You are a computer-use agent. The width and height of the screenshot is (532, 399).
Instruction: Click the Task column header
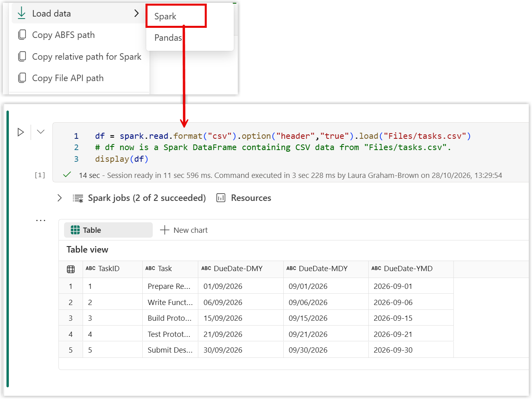pyautogui.click(x=170, y=269)
